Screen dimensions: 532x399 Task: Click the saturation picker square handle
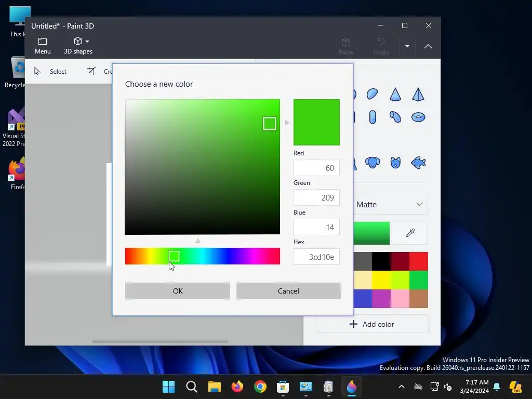tap(270, 124)
